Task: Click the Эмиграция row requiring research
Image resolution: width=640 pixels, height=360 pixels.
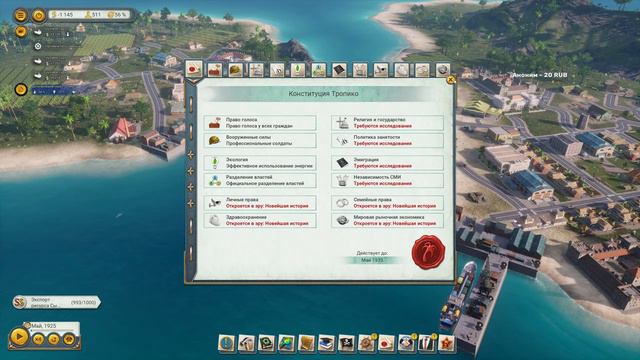Action: click(387, 163)
